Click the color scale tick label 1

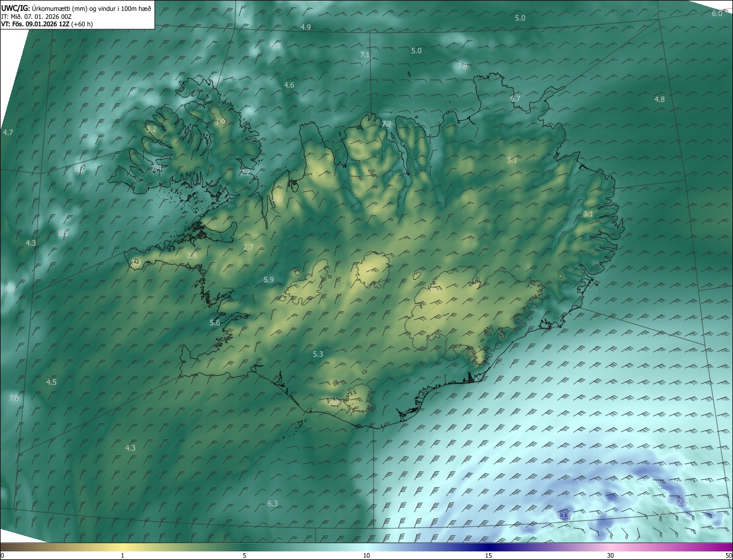coord(123,555)
